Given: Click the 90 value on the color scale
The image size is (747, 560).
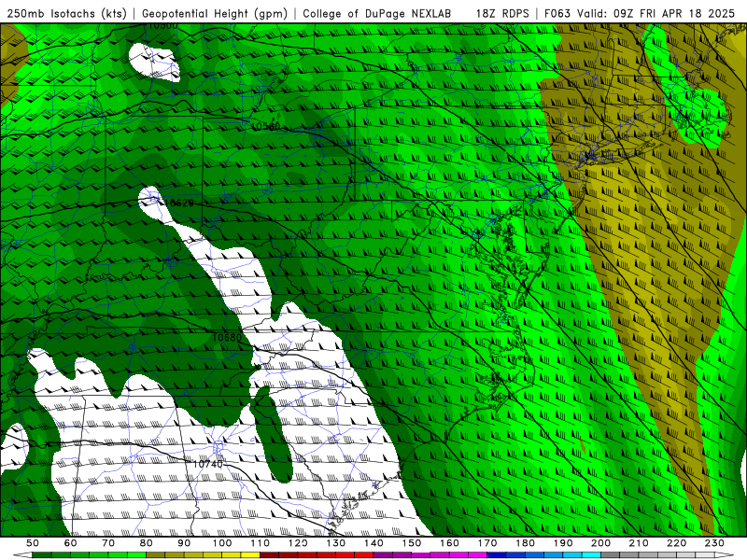Looking at the screenshot, I should pyautogui.click(x=184, y=543).
